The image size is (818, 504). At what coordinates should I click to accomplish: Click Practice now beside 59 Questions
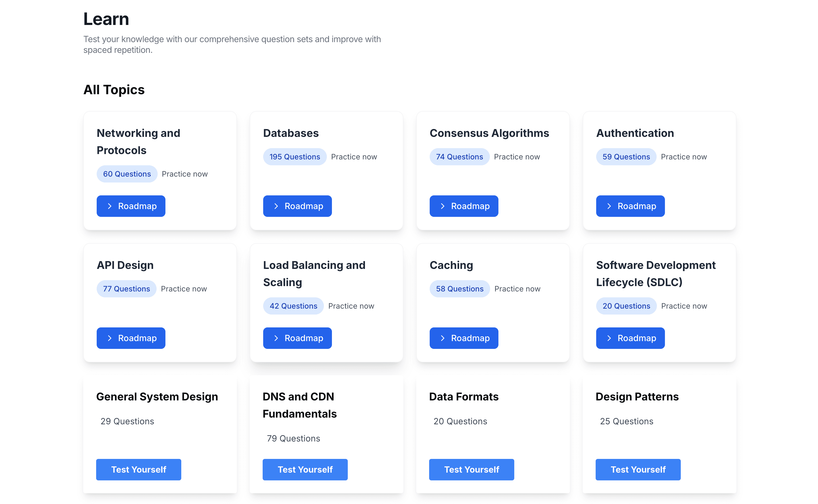684,157
